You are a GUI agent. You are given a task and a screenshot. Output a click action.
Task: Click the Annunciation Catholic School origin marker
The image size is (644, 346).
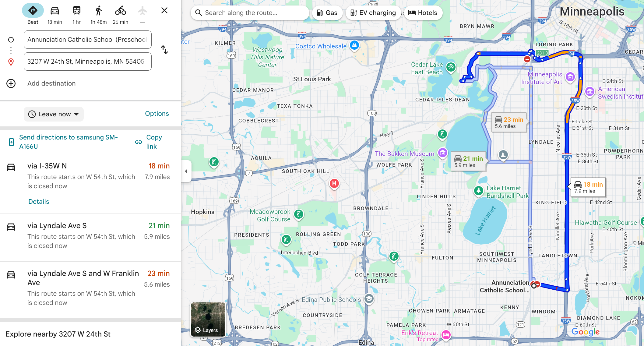[534, 286]
